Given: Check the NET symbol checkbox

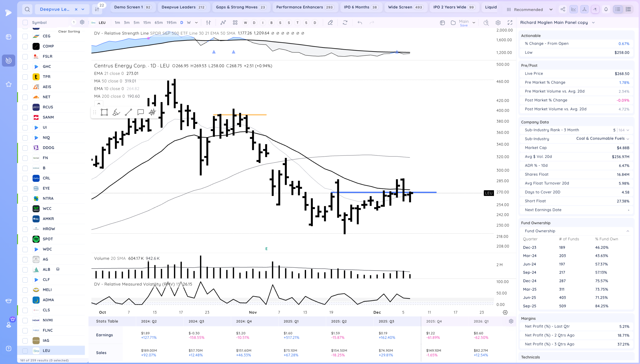Looking at the screenshot, I should (25, 97).
